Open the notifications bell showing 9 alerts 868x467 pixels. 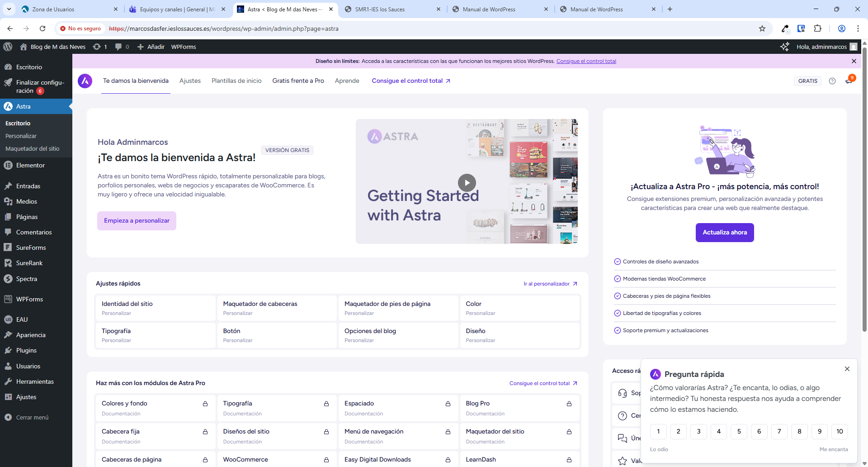tap(849, 81)
